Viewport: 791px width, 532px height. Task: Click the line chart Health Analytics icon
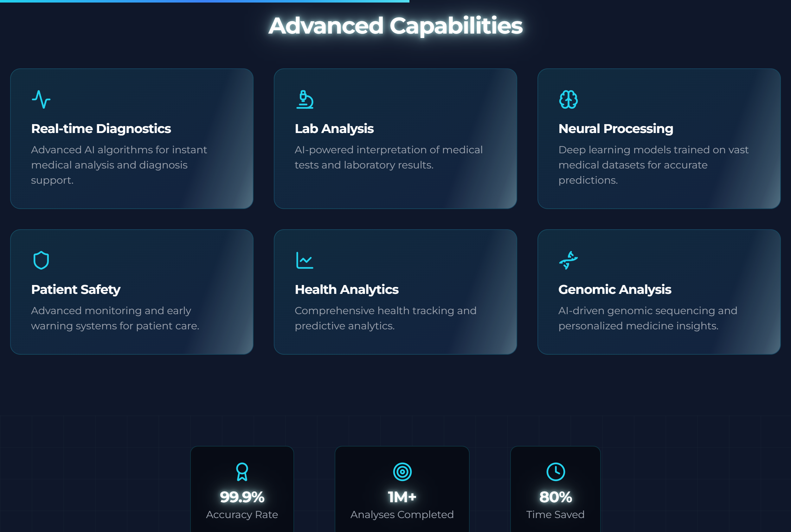[305, 260]
